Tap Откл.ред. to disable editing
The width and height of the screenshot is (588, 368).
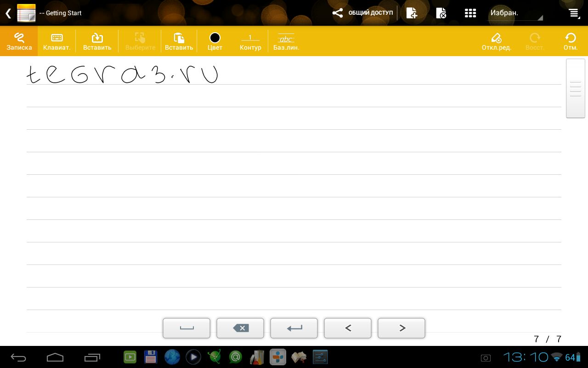click(496, 41)
